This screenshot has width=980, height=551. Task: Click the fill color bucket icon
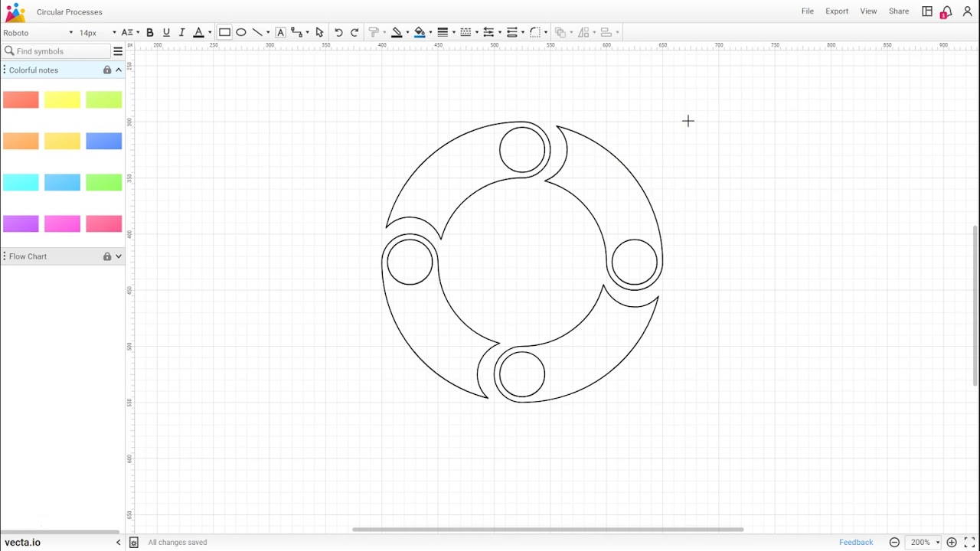tap(420, 32)
